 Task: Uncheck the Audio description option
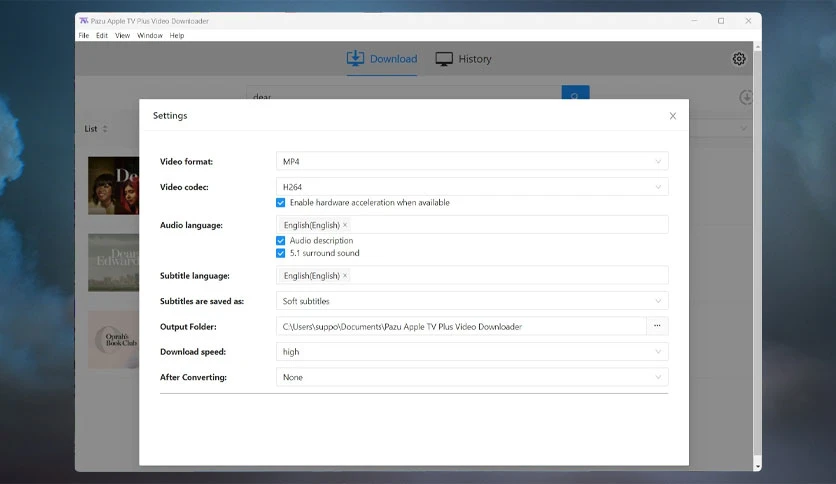click(x=280, y=240)
